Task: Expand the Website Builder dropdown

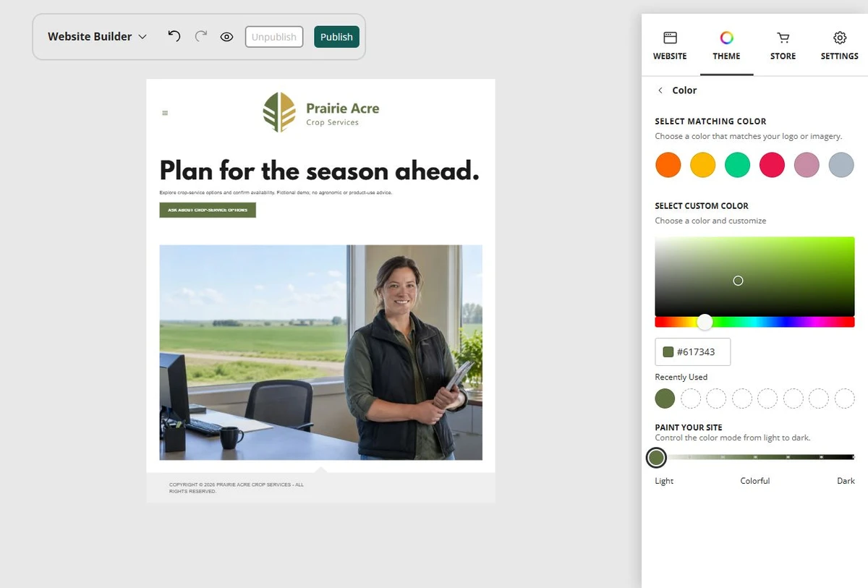Action: click(97, 36)
